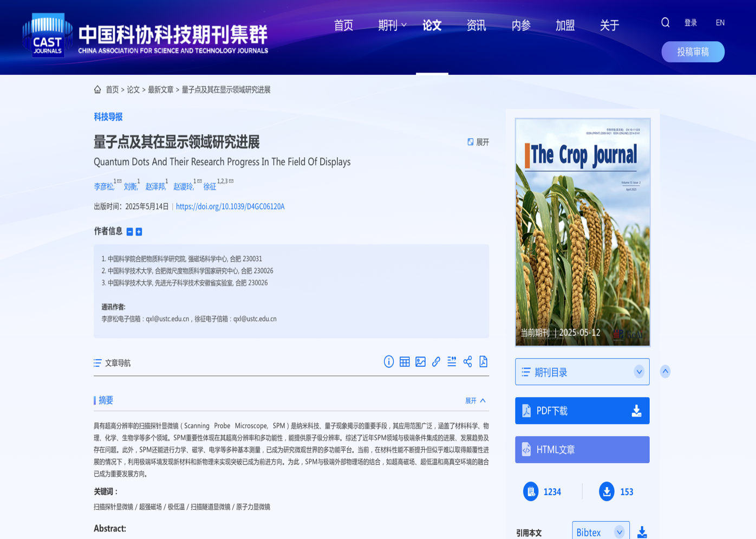Click 论文 in the breadcrumb
The height and width of the screenshot is (539, 756).
click(x=133, y=90)
